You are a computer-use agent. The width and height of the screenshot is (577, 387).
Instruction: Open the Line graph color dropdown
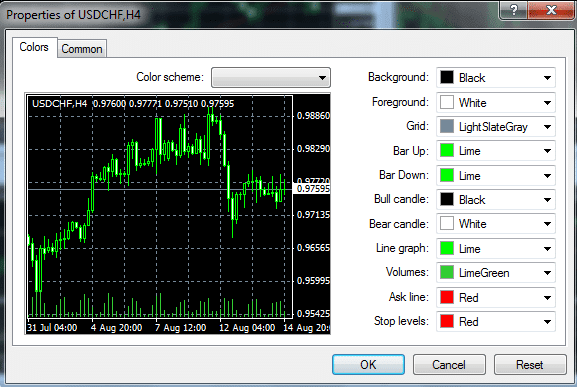(x=496, y=249)
